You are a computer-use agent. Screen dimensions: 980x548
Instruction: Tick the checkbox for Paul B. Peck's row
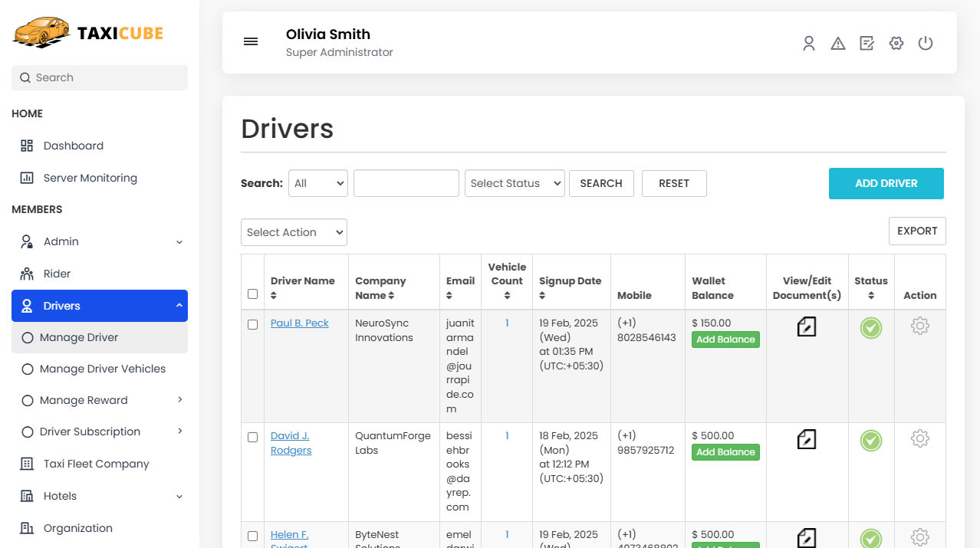coord(253,324)
